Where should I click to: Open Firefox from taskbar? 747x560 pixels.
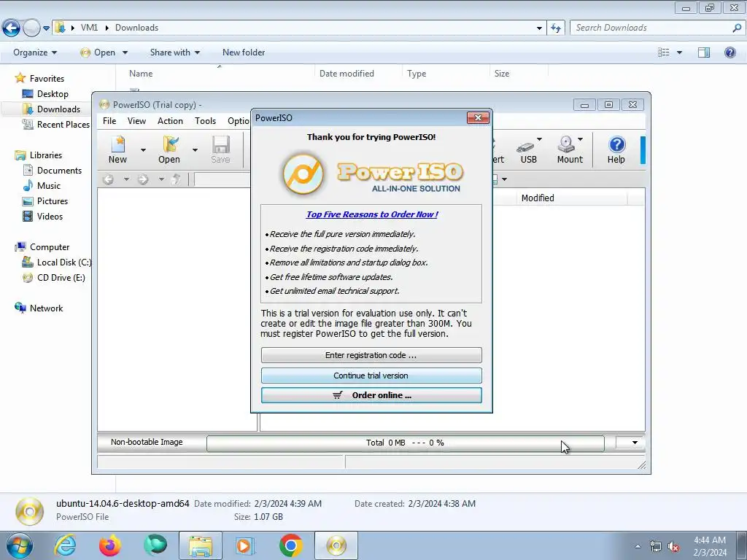click(110, 545)
